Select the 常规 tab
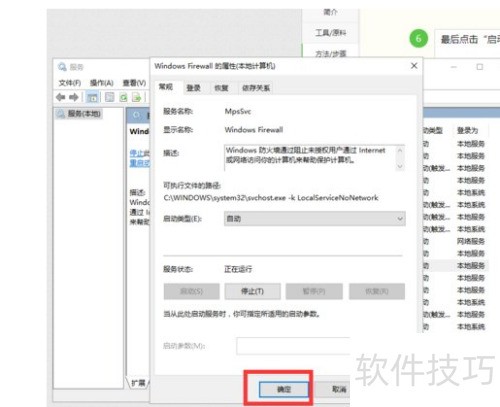Screen dimensions: 500x407 [166, 87]
